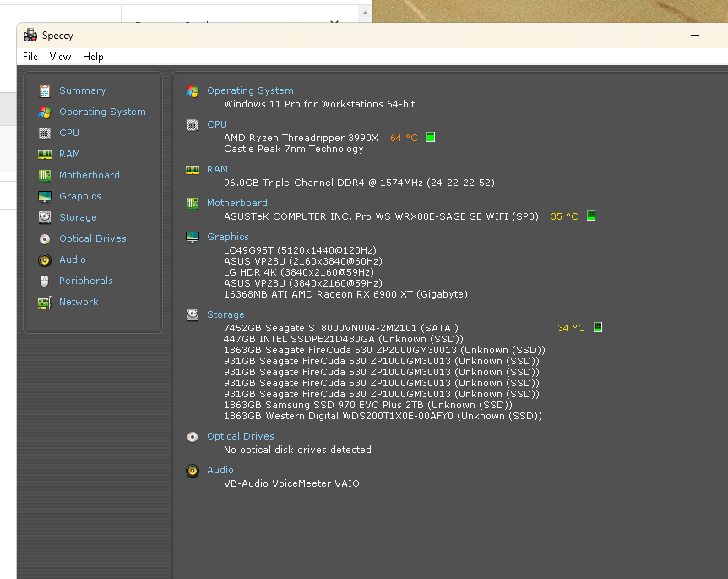Click the Optical Drives disc icon in sidebar
Viewport: 728px width, 579px height.
45,239
